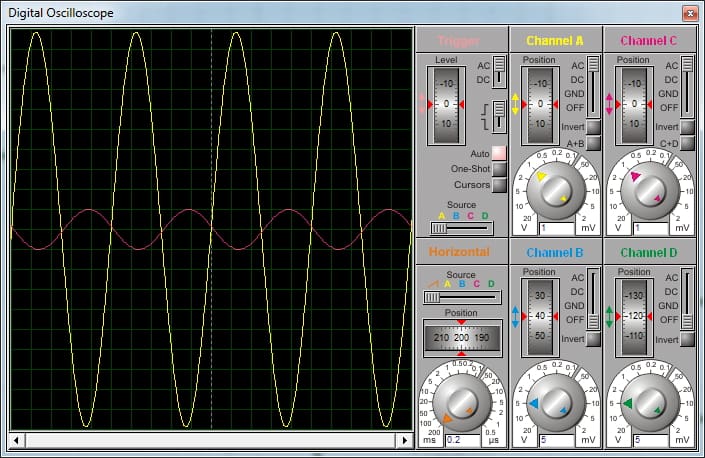705x458 pixels.
Task: Click the magenta coarse pointer on Channel C knob
Action: [635, 176]
